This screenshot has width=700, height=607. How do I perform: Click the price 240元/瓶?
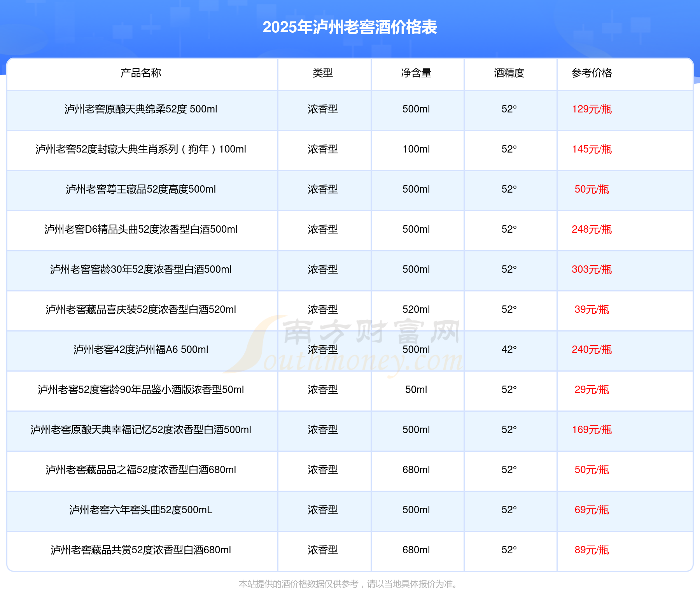(592, 349)
